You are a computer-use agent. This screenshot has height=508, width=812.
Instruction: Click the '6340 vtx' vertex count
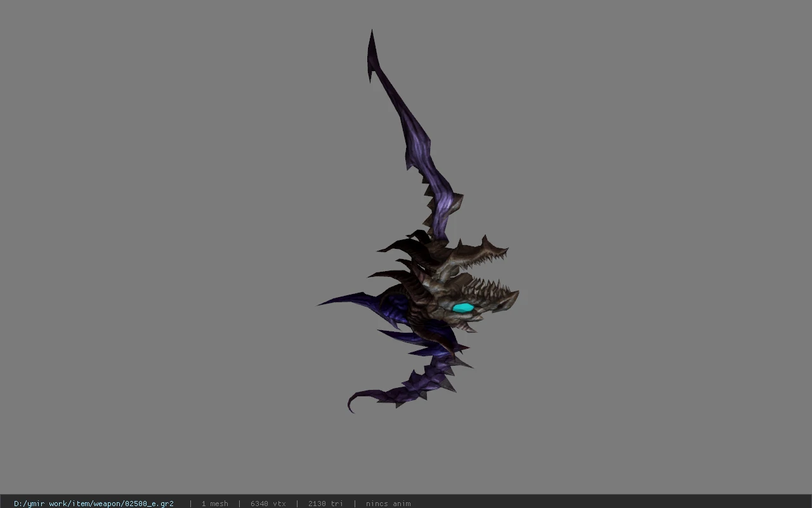coord(268,504)
